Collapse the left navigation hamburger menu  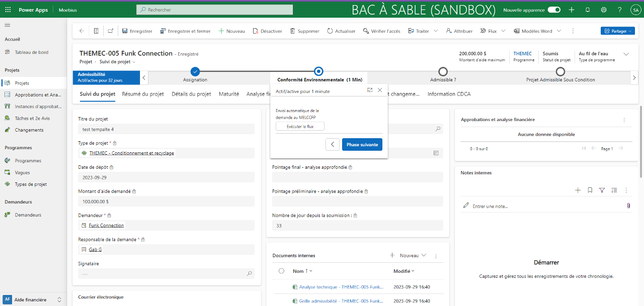(x=8, y=25)
